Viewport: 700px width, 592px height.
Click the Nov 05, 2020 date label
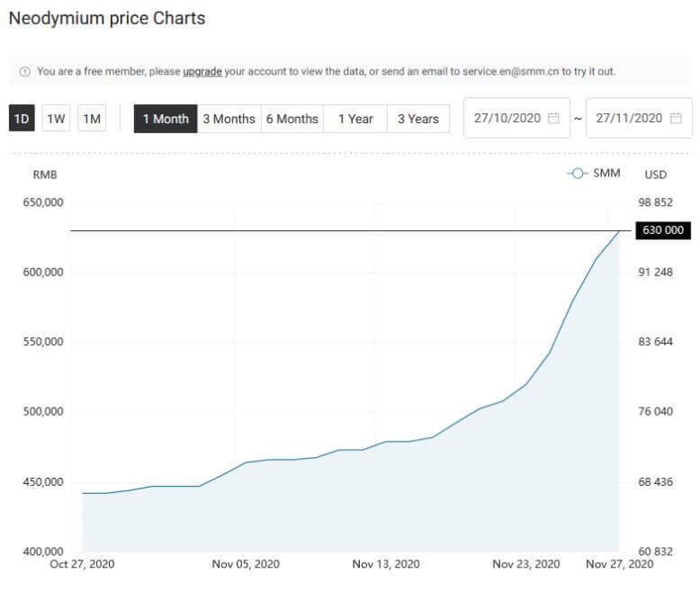click(x=246, y=564)
